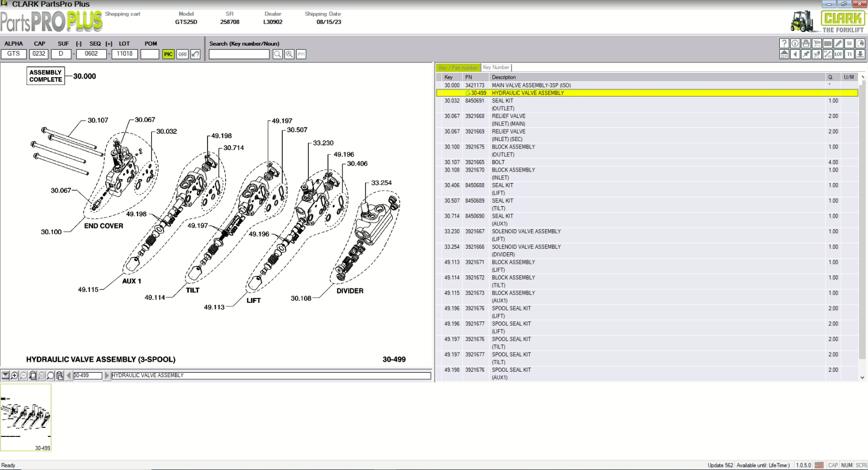Click the PH button beside search
The width and height of the screenshot is (868, 470).
(x=301, y=54)
